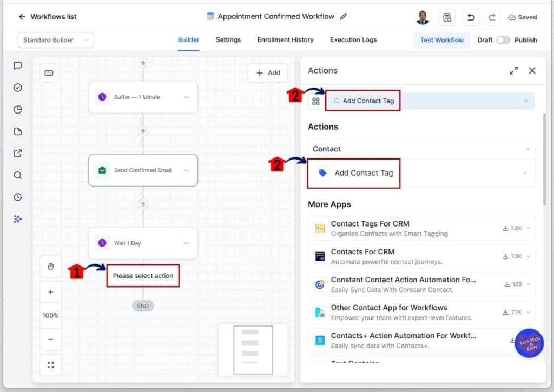Image resolution: width=554 pixels, height=392 pixels.
Task: Click the Add button on canvas
Action: [268, 73]
